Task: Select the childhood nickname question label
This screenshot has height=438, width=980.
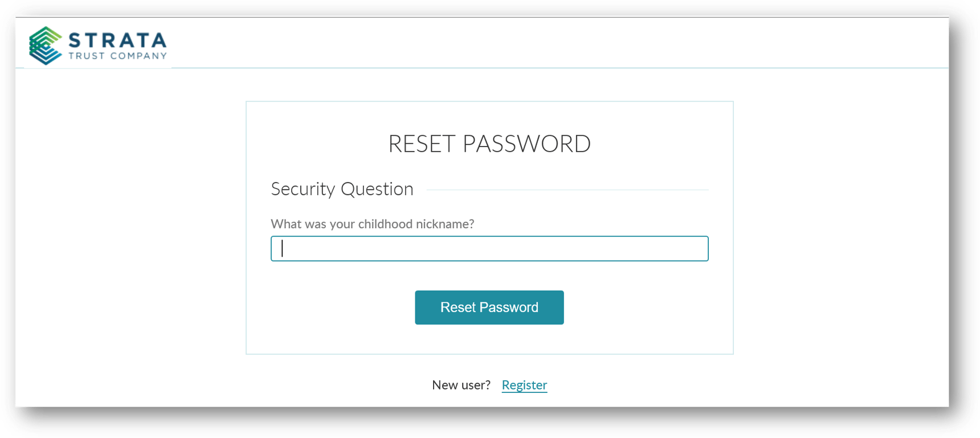Action: point(373,224)
